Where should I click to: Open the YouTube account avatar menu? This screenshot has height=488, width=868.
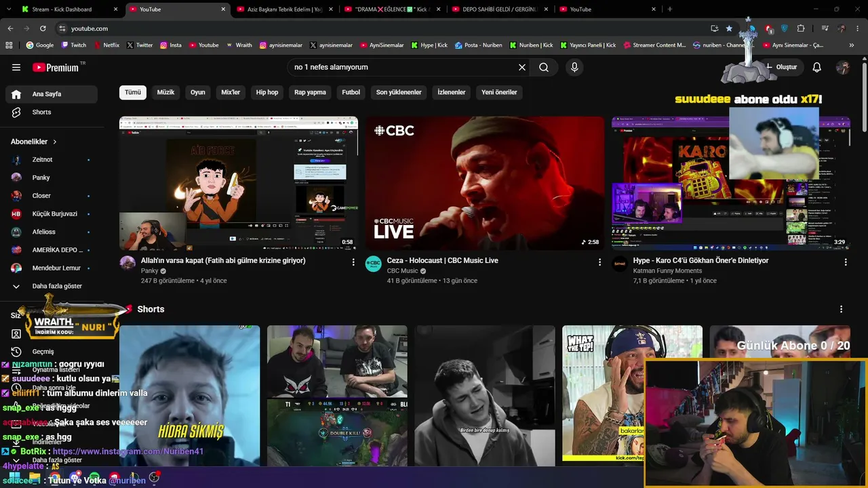[x=843, y=67]
